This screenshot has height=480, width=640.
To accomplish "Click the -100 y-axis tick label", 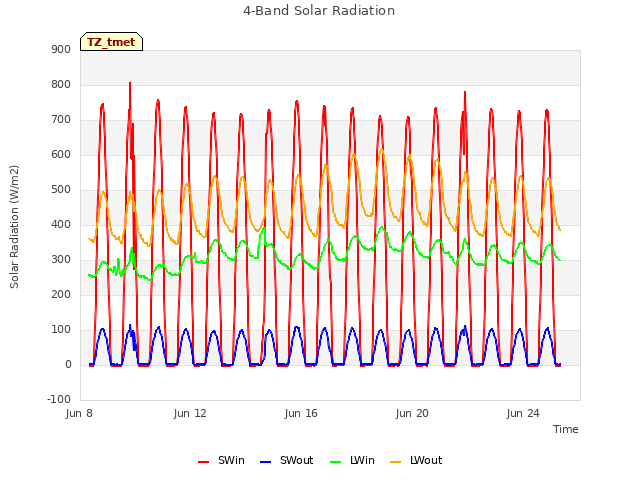I will point(59,399).
